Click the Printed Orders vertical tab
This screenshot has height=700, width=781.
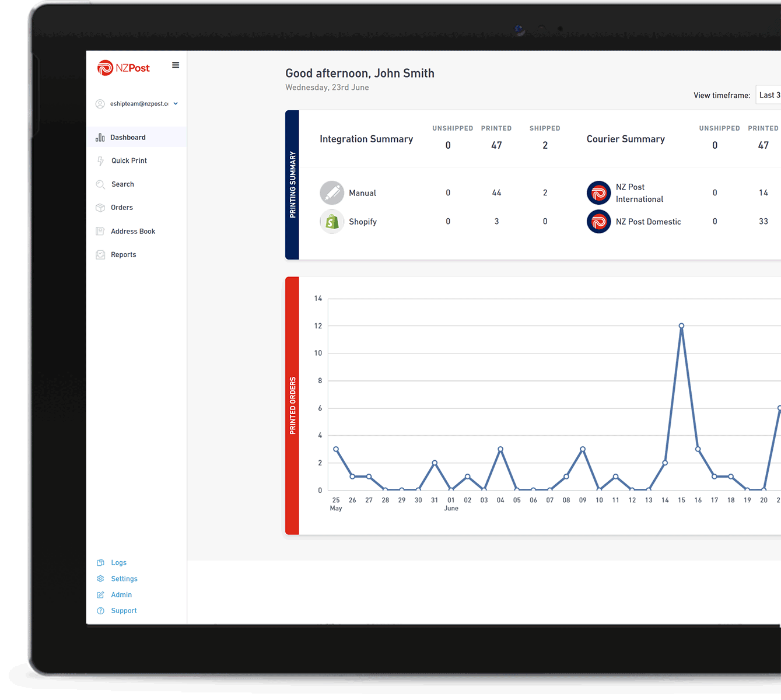click(x=292, y=405)
